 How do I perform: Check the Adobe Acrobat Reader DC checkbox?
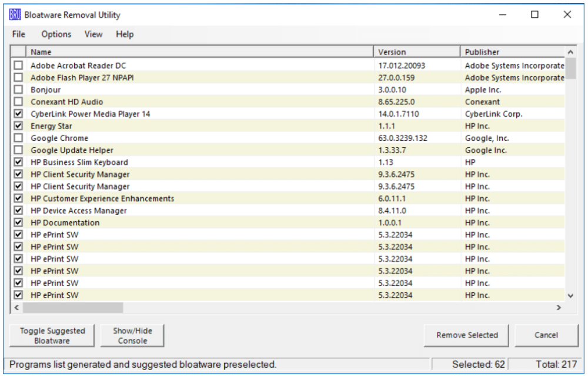click(18, 66)
